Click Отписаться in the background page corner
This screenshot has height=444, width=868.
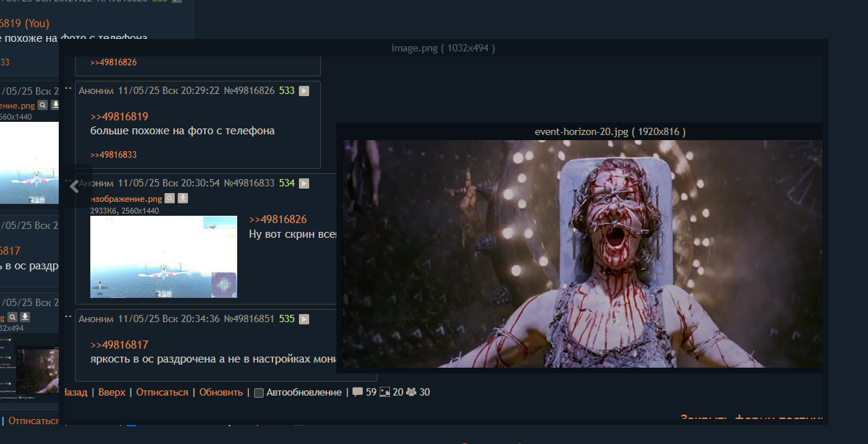(33, 421)
